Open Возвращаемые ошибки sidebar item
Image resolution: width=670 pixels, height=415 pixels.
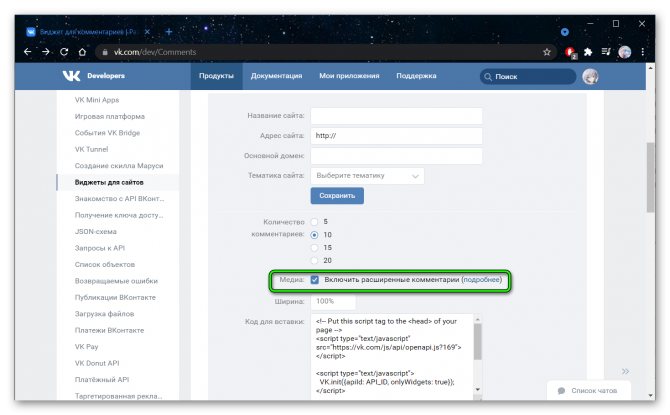tap(116, 281)
